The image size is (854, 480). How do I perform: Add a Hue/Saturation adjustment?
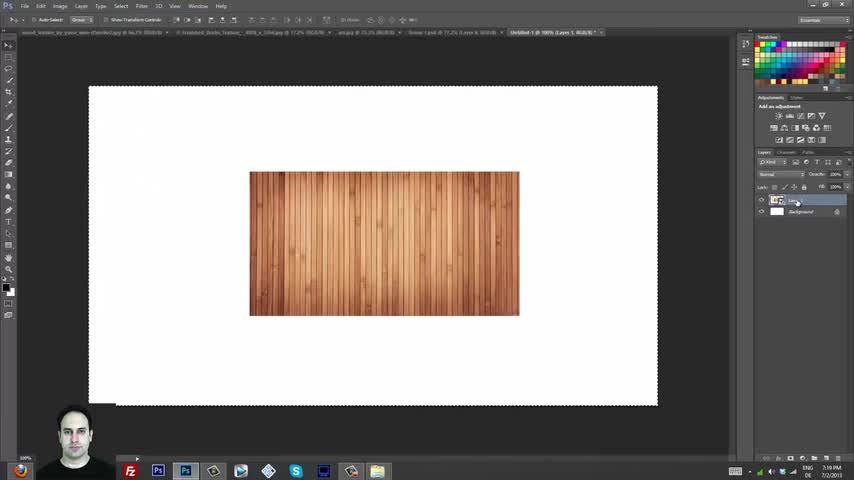pyautogui.click(x=773, y=128)
